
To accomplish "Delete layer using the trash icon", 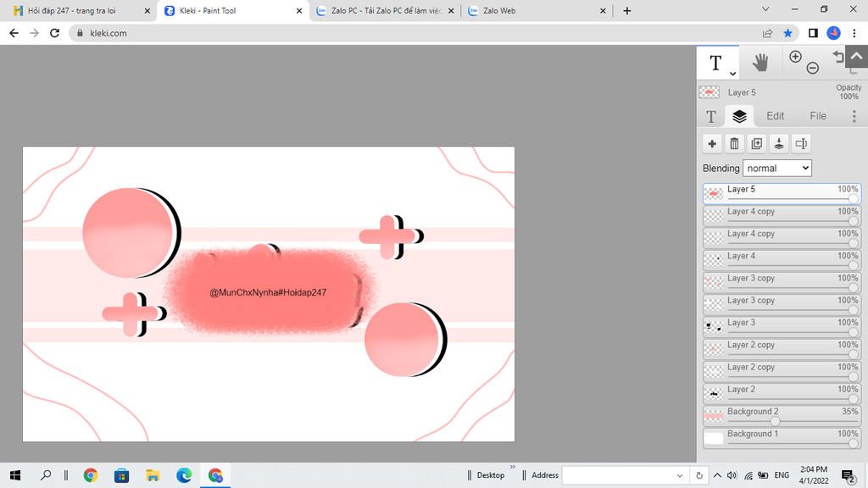I will pos(735,144).
